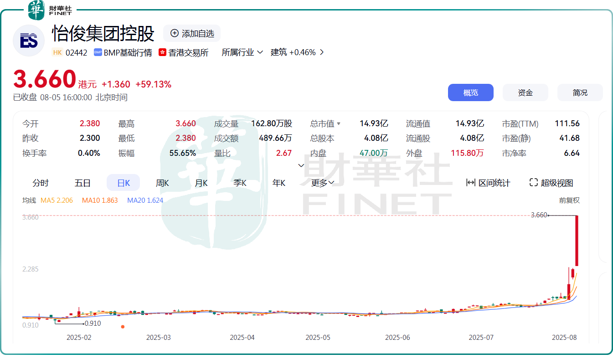Click the 財華社 FINET logo at top
Screen dimensions: 613x364
tap(50, 10)
